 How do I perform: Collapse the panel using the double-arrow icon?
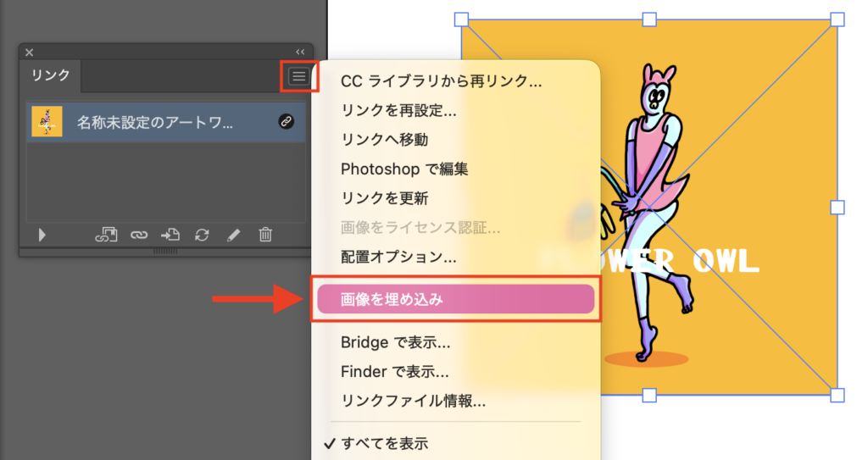(x=300, y=53)
